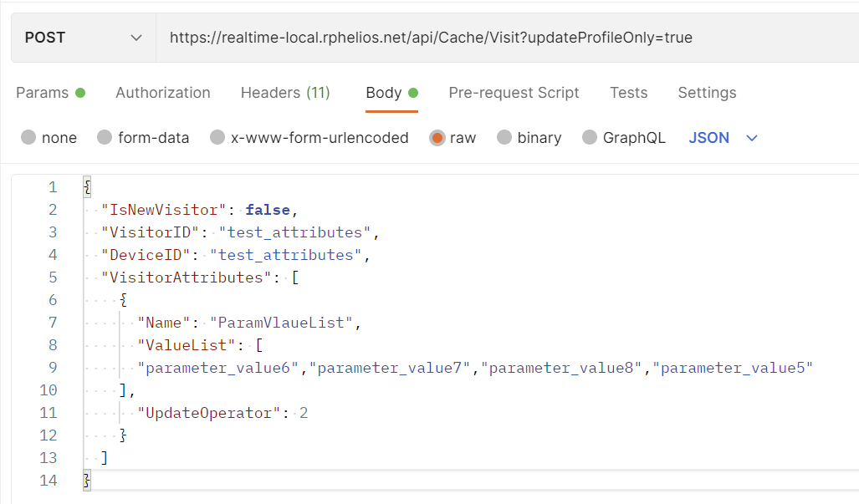Click line number 9 in the gutter
859x504 pixels.
(x=53, y=368)
